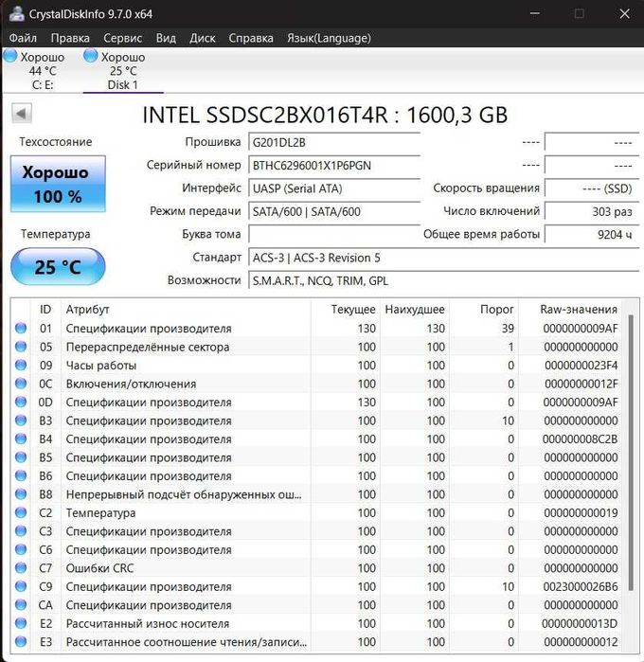644x662 pixels.
Task: Select the Перераспределённые сектора row text
Action: 148,347
